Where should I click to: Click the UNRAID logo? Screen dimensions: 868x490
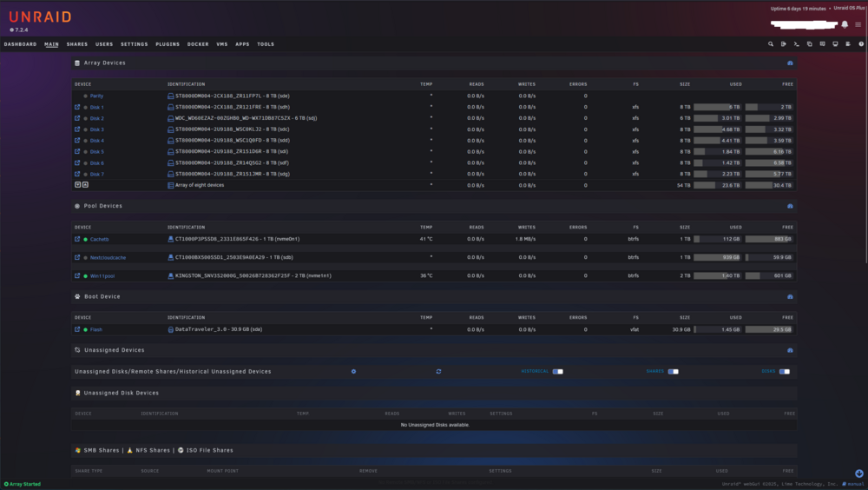41,17
